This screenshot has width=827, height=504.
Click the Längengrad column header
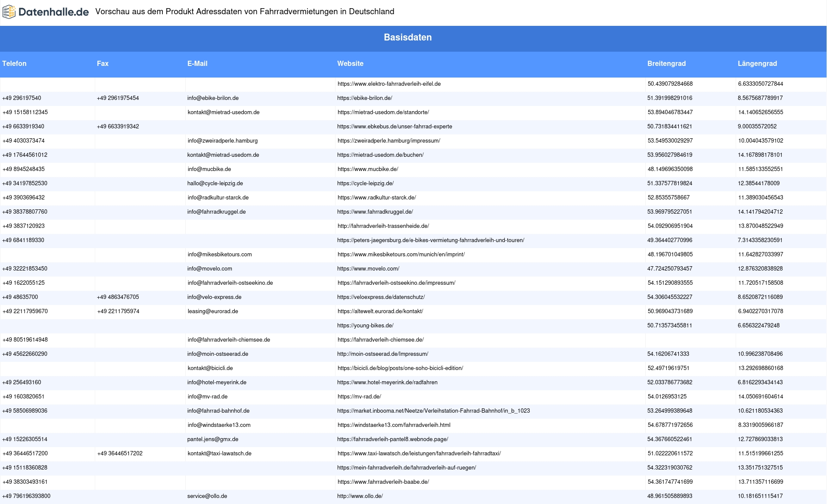757,64
